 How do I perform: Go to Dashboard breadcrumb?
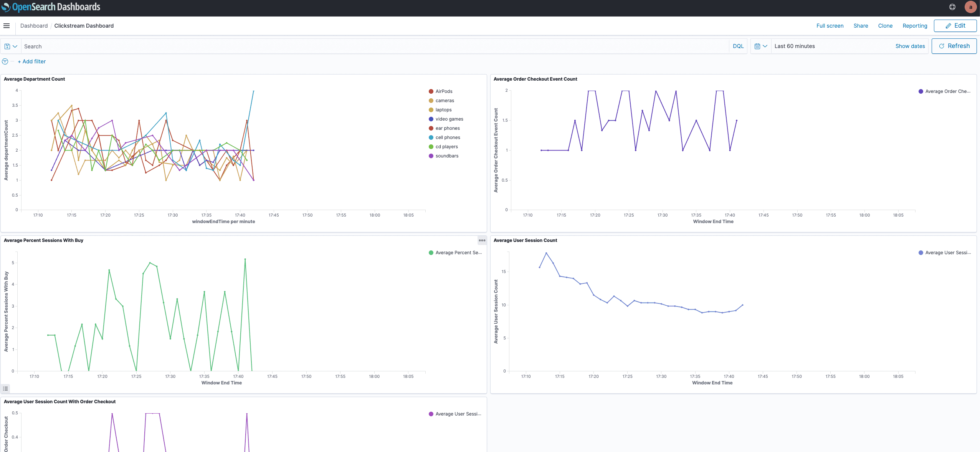click(x=34, y=26)
